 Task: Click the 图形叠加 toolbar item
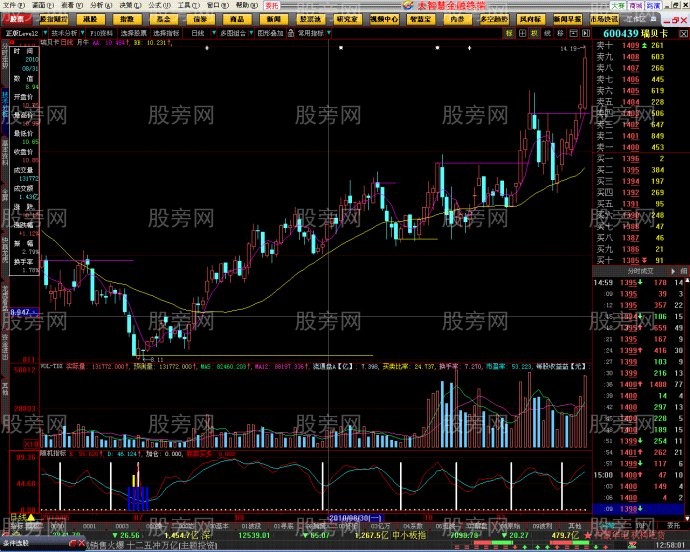[x=270, y=33]
